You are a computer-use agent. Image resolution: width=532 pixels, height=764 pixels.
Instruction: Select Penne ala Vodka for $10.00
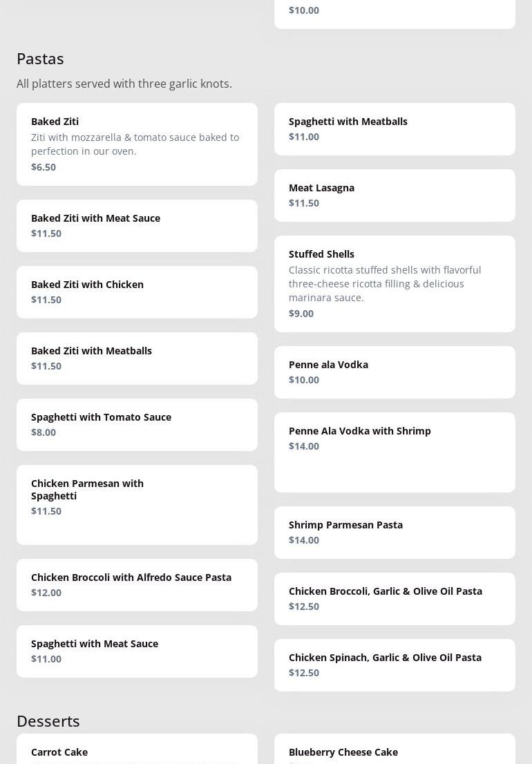point(395,372)
